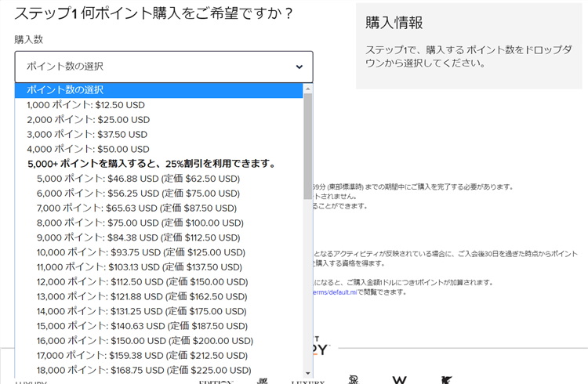Pick the 2,000 ポイント $25.00 option
Image resolution: width=588 pixels, height=384 pixels.
(88, 120)
